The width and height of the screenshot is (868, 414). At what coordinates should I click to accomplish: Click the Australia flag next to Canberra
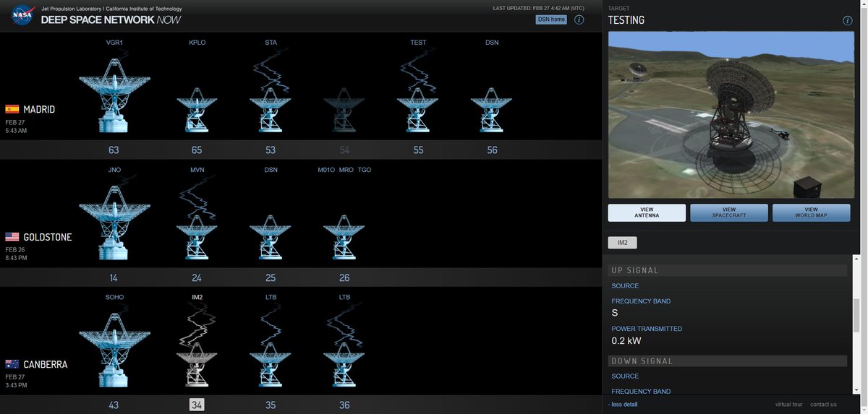coord(12,364)
